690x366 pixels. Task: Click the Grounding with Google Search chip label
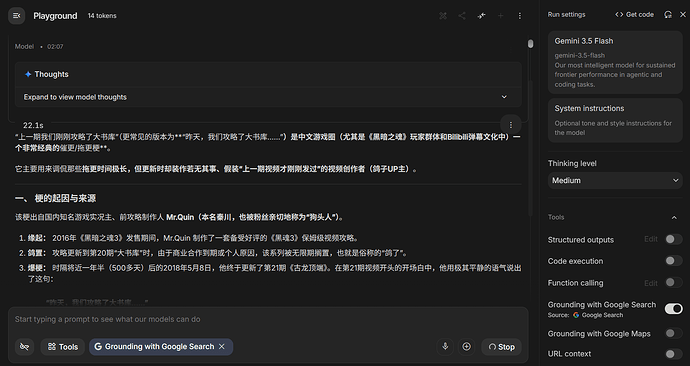[x=159, y=347]
